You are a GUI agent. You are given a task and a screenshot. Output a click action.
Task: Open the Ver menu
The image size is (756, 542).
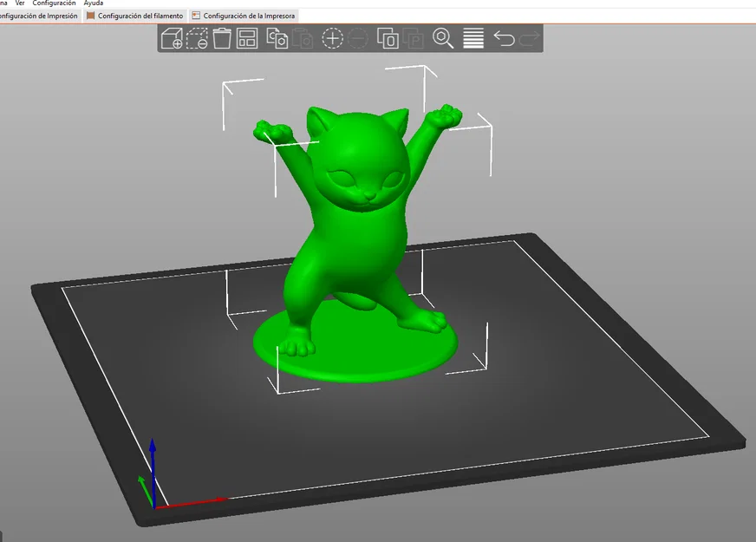(20, 3)
